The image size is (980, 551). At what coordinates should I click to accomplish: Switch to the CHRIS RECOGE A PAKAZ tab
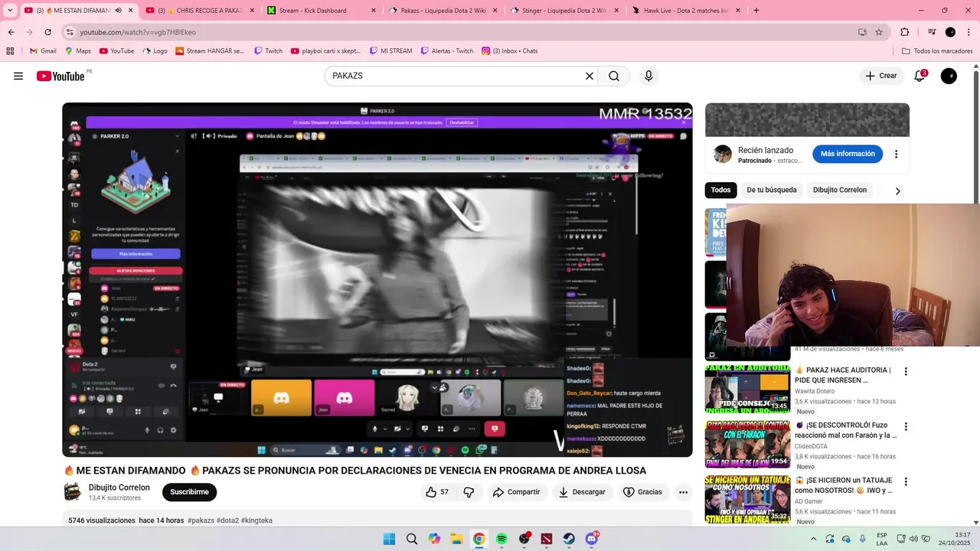[x=201, y=11]
